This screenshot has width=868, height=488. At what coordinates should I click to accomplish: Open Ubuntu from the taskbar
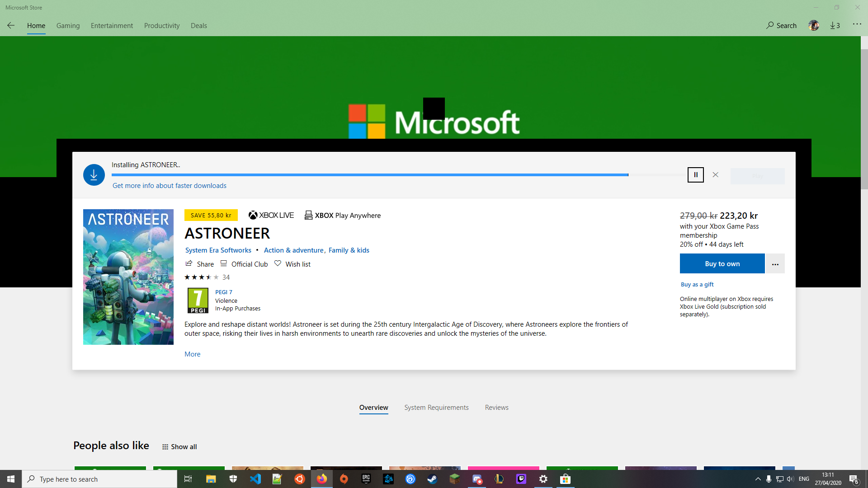coord(300,479)
